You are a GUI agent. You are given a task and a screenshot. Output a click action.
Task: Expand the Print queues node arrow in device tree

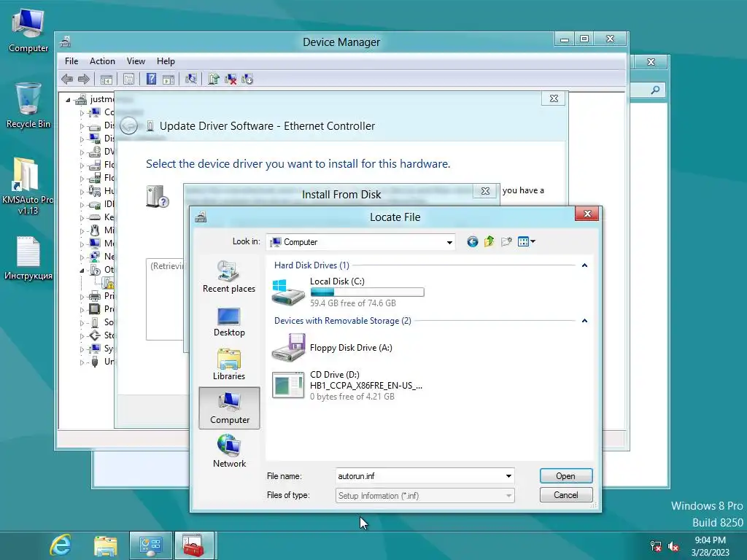click(x=82, y=296)
